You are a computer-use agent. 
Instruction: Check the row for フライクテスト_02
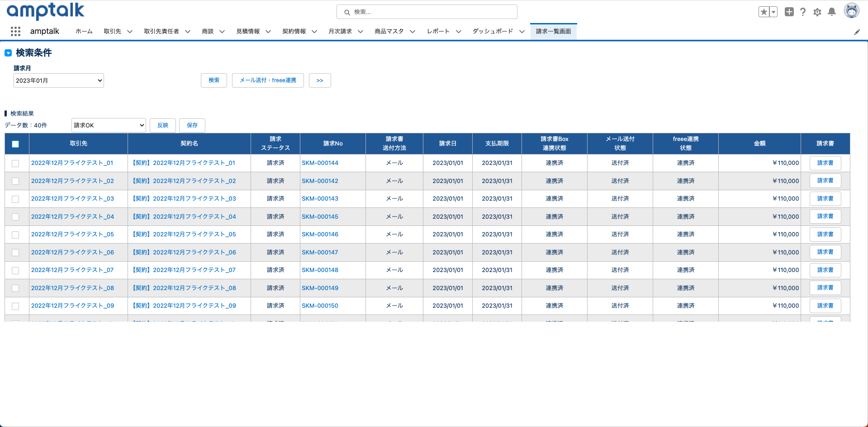point(15,181)
